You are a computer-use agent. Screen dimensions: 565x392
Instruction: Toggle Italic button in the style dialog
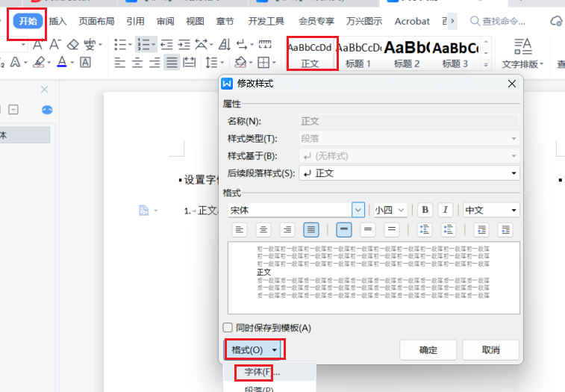(446, 210)
